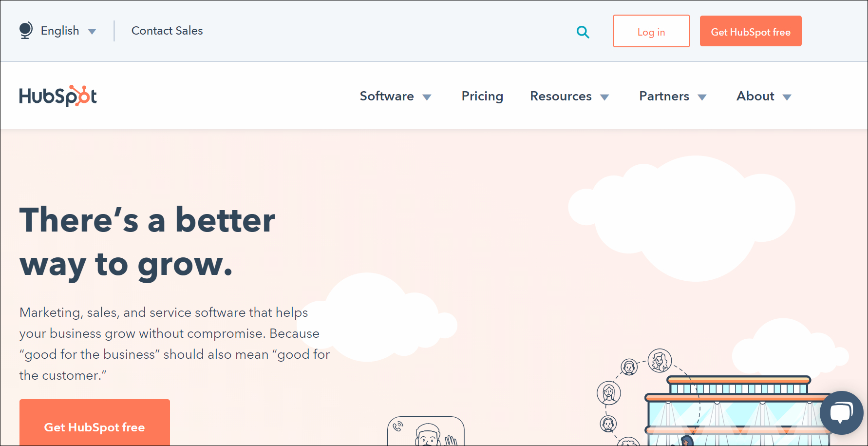Click the "There's a better way to grow" headline
The image size is (868, 446).
(147, 242)
